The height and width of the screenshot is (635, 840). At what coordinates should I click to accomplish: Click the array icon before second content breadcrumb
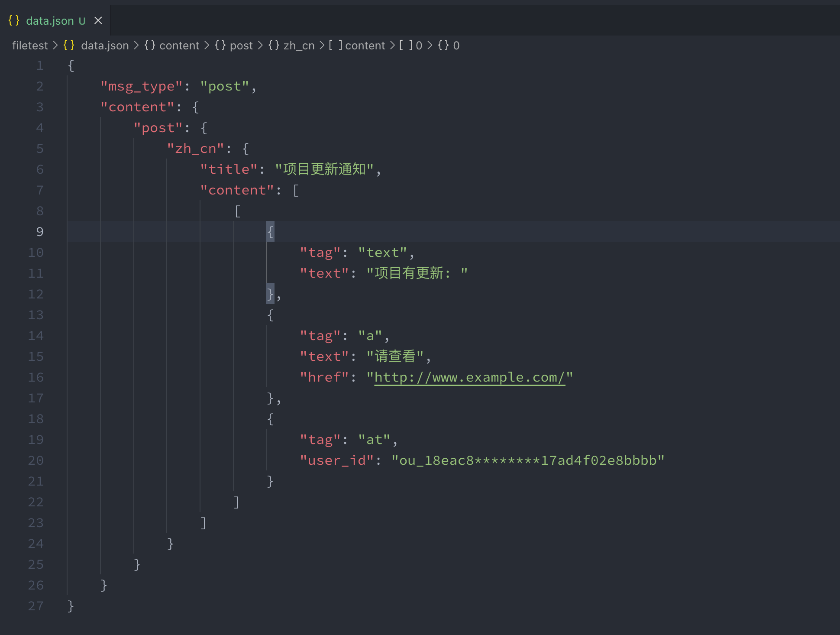pos(336,45)
